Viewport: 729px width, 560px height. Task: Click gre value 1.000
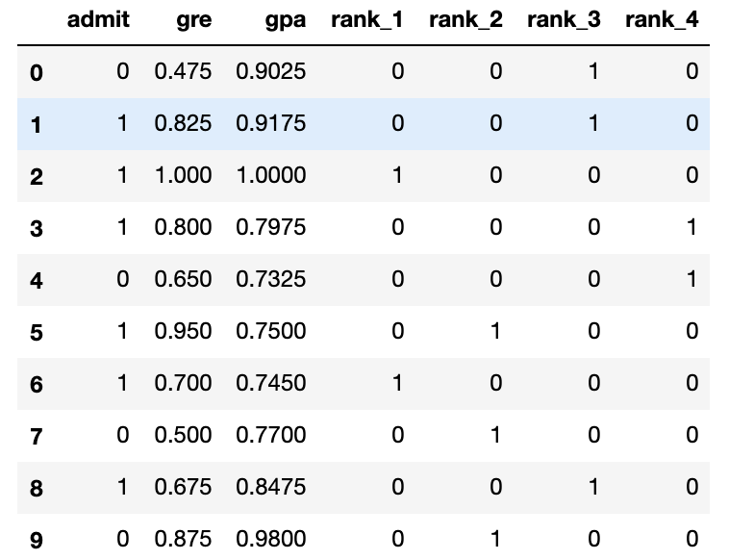click(182, 175)
